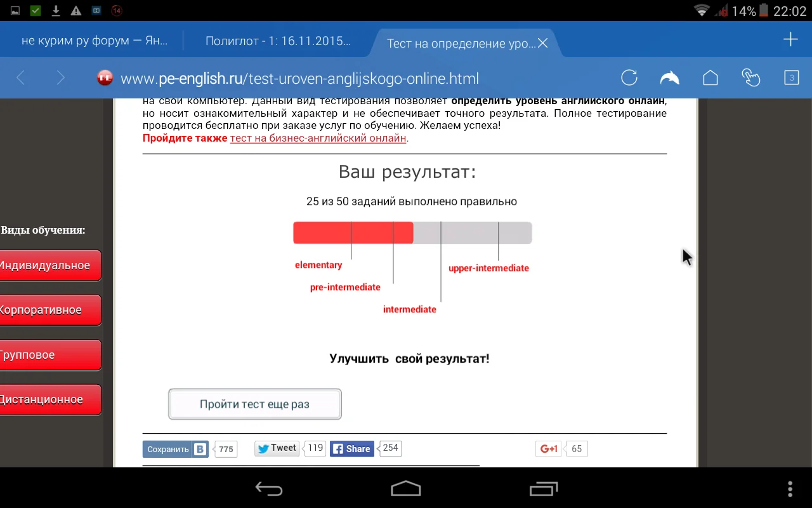Open the image notification icon in status bar
This screenshot has height=508, width=812.
[15, 11]
